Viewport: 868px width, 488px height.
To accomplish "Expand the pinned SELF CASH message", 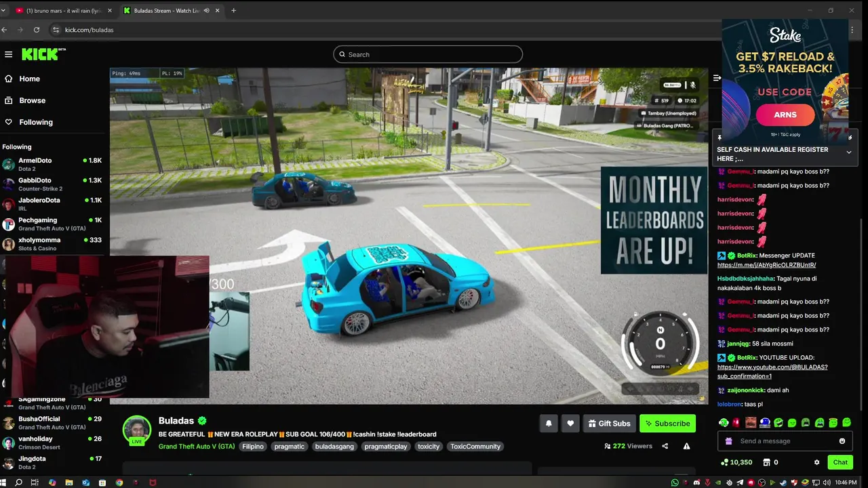I will 848,152.
